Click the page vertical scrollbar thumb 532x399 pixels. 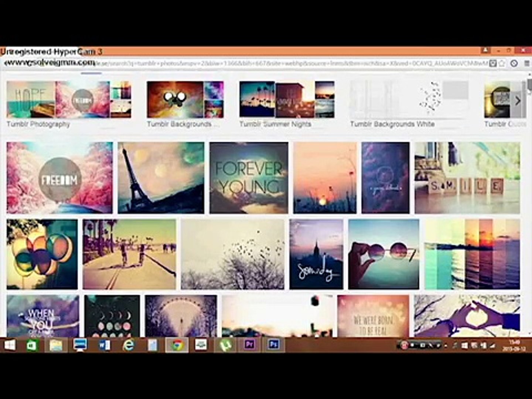click(x=529, y=84)
